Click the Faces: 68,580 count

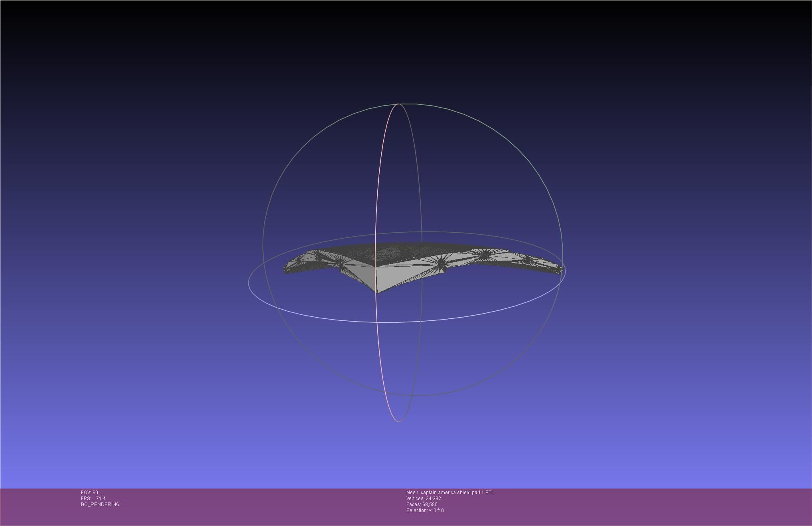422,504
